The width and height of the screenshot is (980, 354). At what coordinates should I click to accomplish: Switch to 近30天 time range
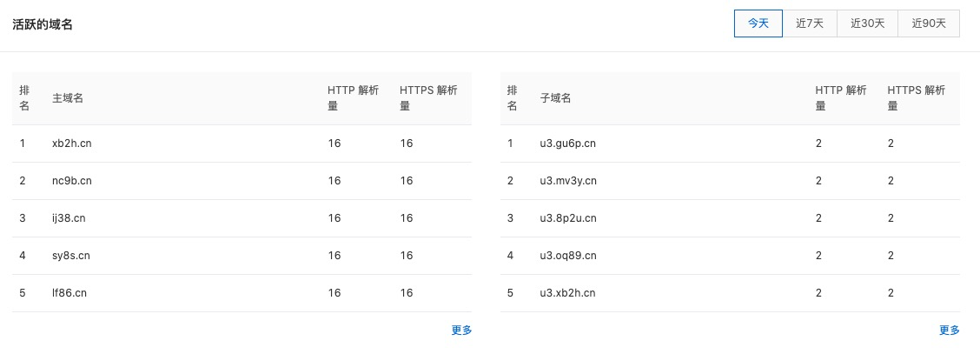coord(868,23)
